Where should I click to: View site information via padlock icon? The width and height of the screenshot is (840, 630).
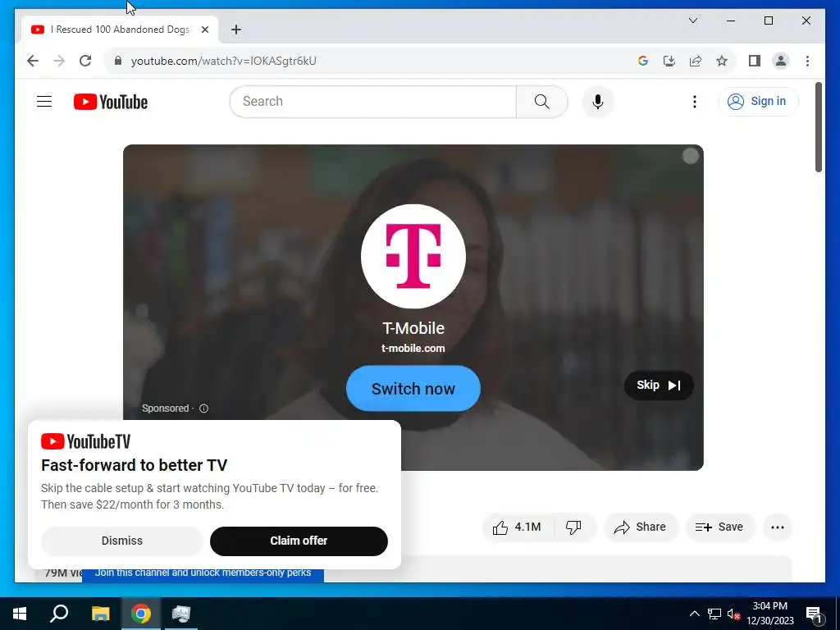click(x=118, y=61)
